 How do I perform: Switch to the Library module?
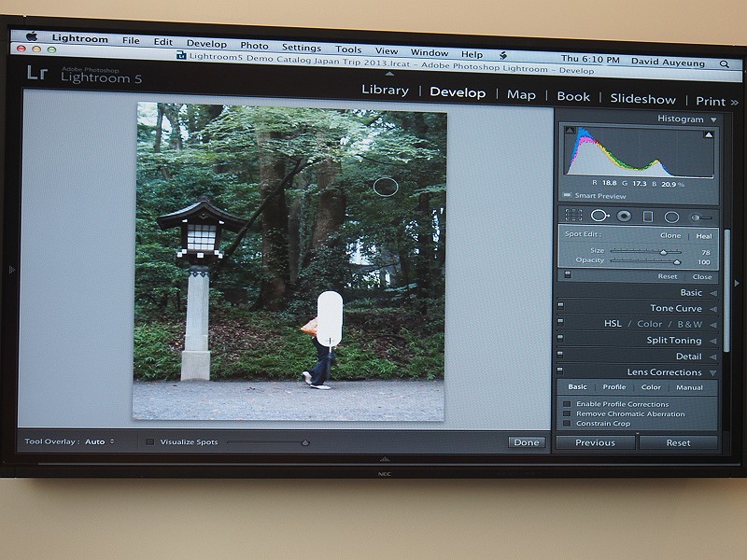(385, 90)
